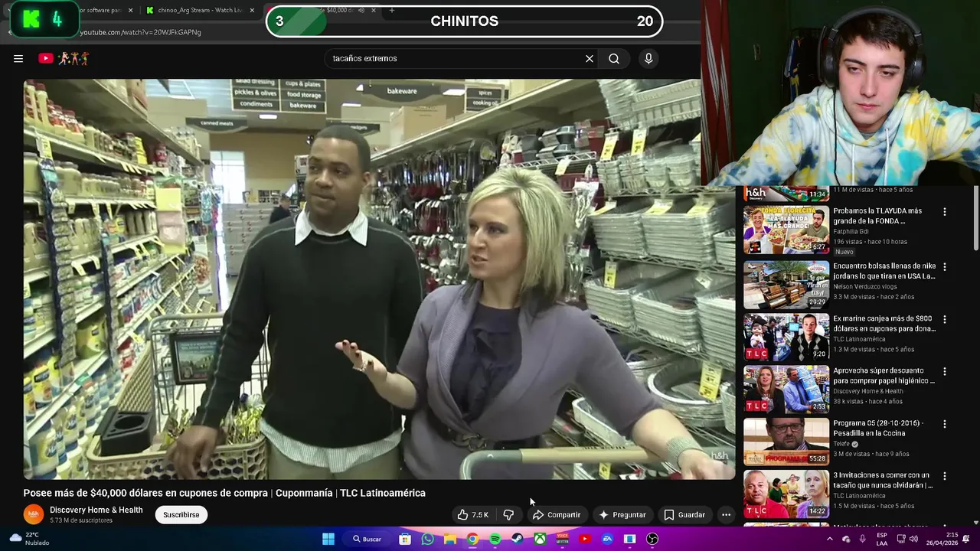The image size is (980, 551).
Task: Click the main video player
Action: pos(379,279)
